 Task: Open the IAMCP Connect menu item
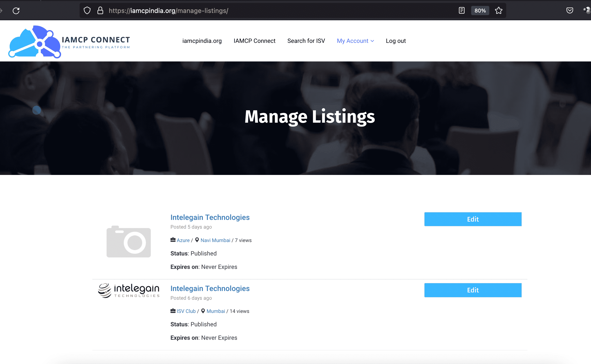[255, 41]
